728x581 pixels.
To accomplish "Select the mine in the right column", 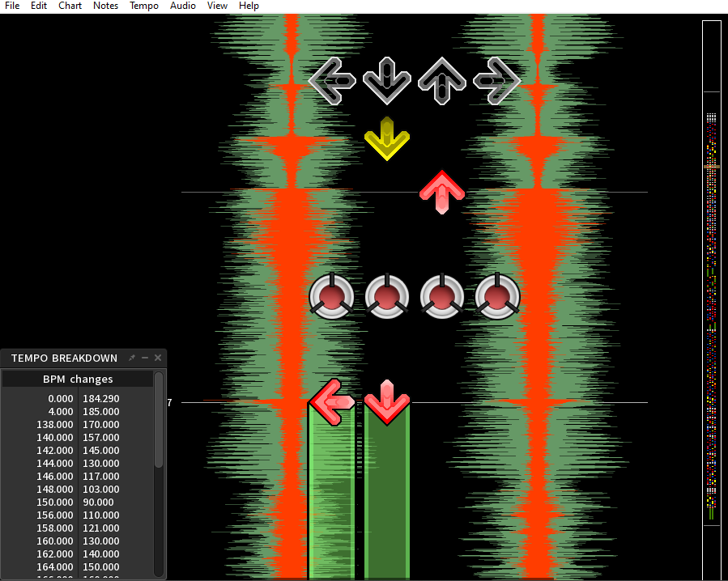I will click(x=497, y=296).
